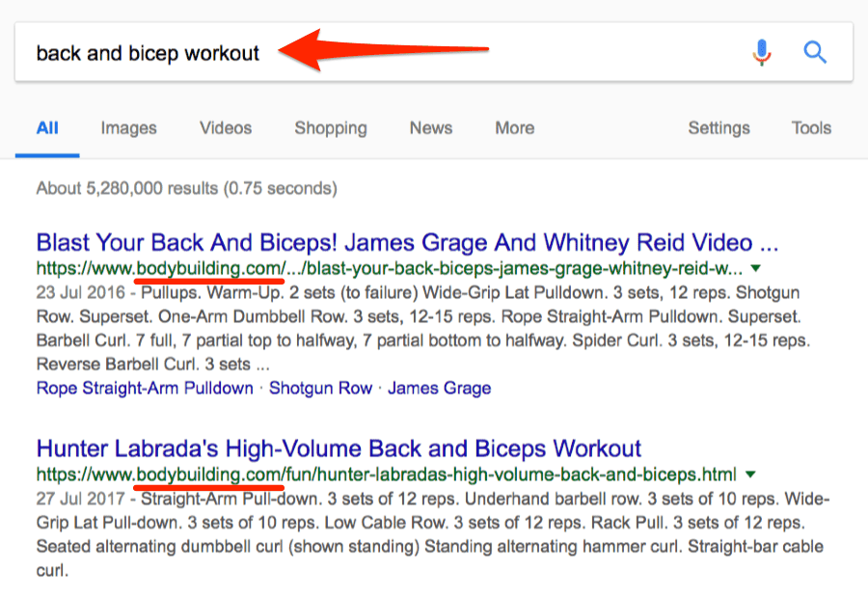
Task: Expand the dropdown arrow beside Hunter Labrada result URL
Action: point(750,475)
